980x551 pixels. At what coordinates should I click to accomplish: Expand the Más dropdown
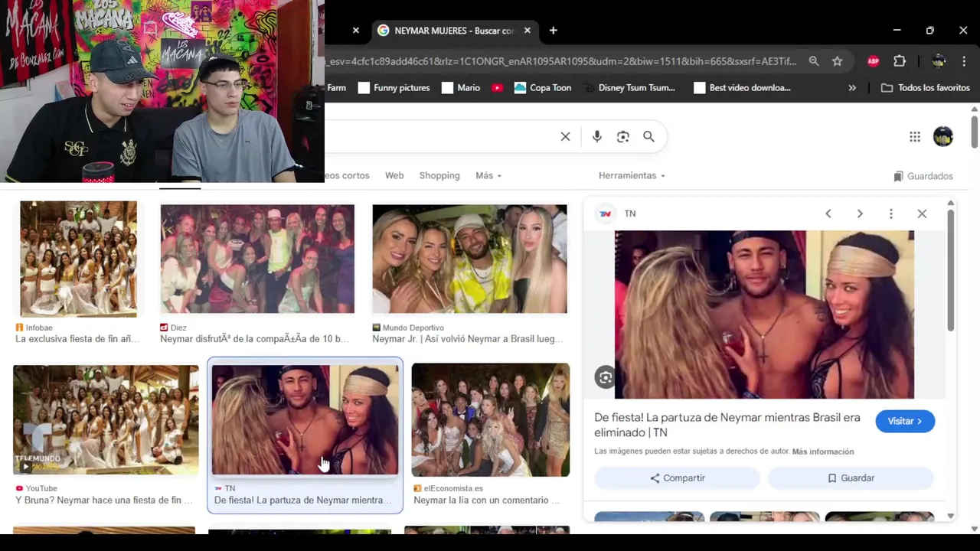click(488, 175)
